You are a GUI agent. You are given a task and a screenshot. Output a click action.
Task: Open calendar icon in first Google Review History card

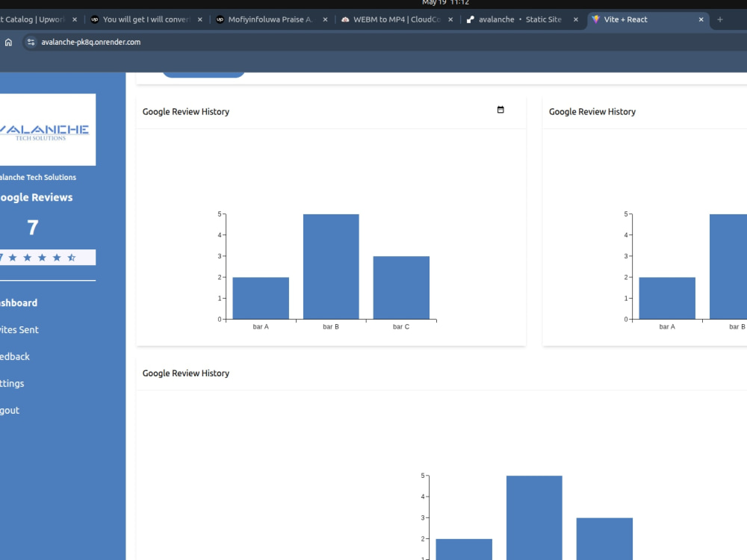pos(500,110)
